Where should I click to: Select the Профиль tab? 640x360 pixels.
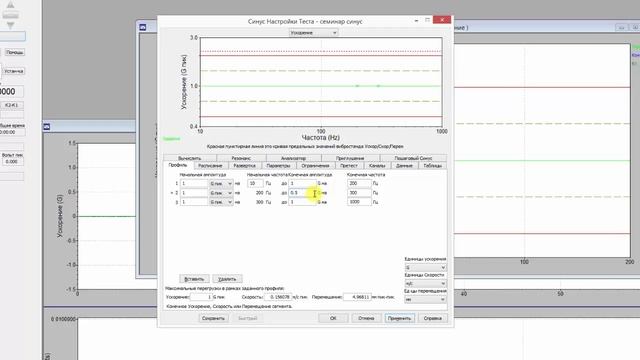[178, 165]
